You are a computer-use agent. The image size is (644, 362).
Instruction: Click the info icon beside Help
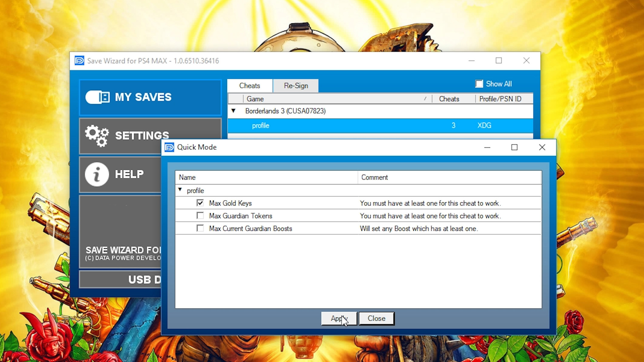97,174
